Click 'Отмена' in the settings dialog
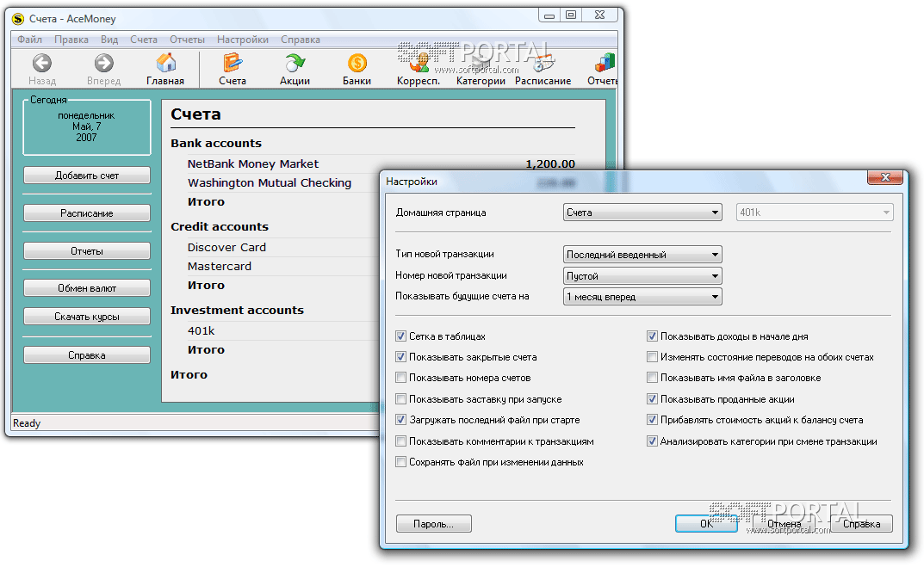Viewport: 924px width, 567px height. (784, 523)
